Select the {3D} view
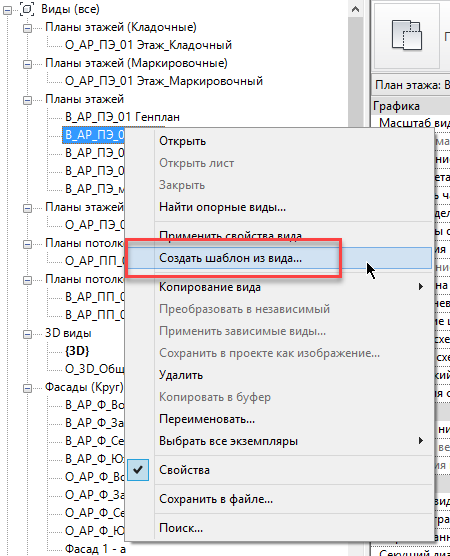The height and width of the screenshot is (556, 450). pos(77,351)
